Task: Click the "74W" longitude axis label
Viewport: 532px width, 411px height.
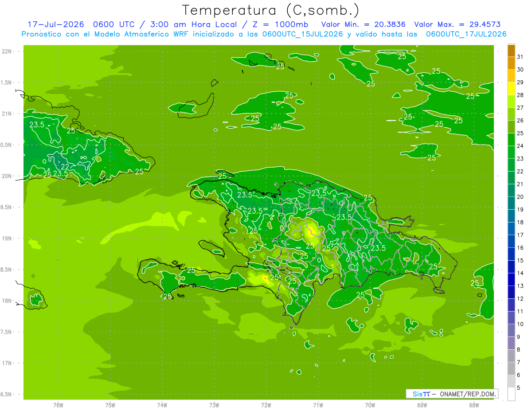Action: tap(162, 405)
